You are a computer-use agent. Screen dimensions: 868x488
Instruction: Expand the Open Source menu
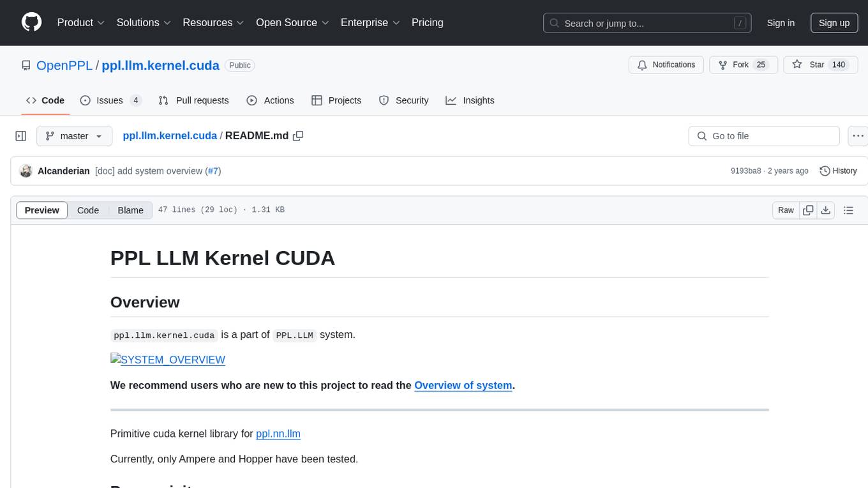pyautogui.click(x=292, y=22)
